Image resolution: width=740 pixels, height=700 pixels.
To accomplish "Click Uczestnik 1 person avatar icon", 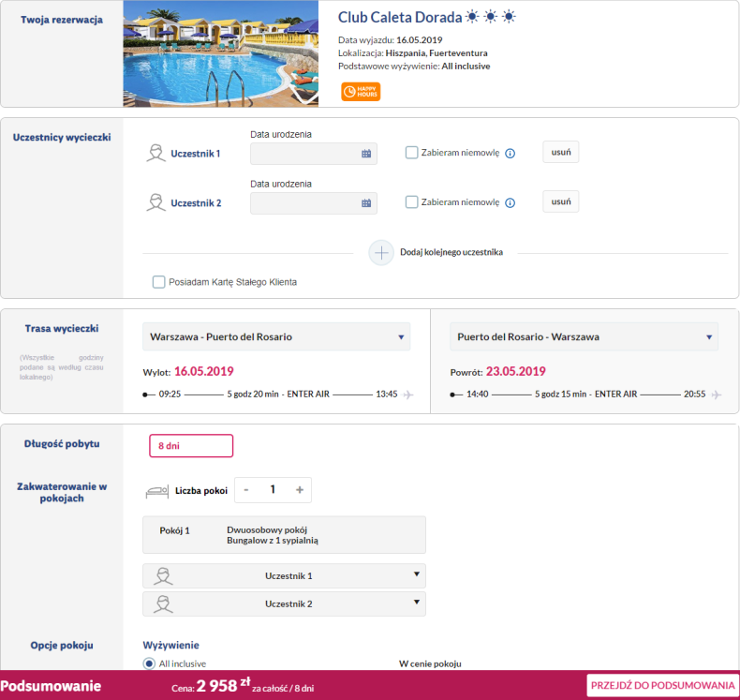I will pyautogui.click(x=155, y=154).
